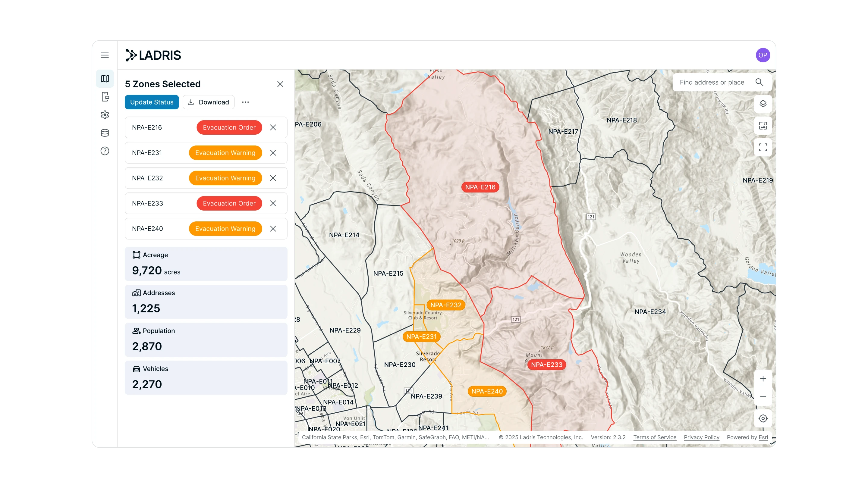Image resolution: width=868 pixels, height=488 pixels.
Task: Click the locate me target icon
Action: (x=763, y=418)
